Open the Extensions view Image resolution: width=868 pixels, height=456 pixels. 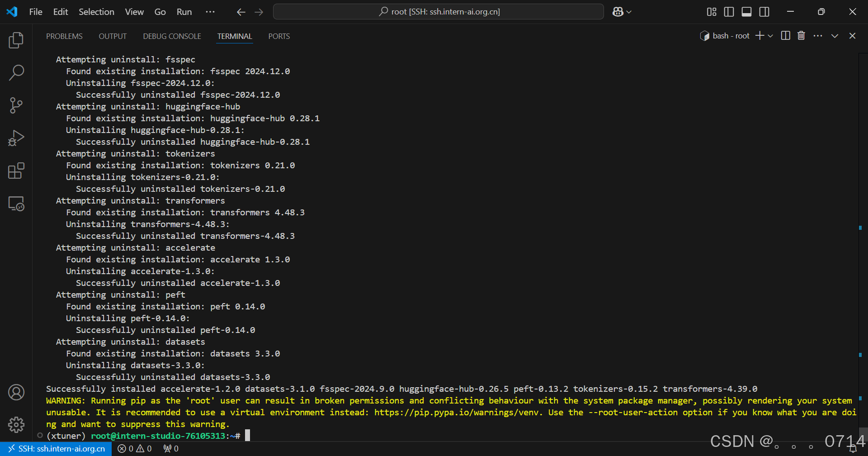16,171
